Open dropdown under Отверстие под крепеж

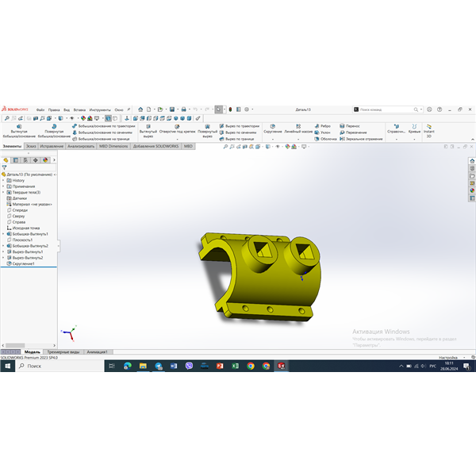point(177,140)
